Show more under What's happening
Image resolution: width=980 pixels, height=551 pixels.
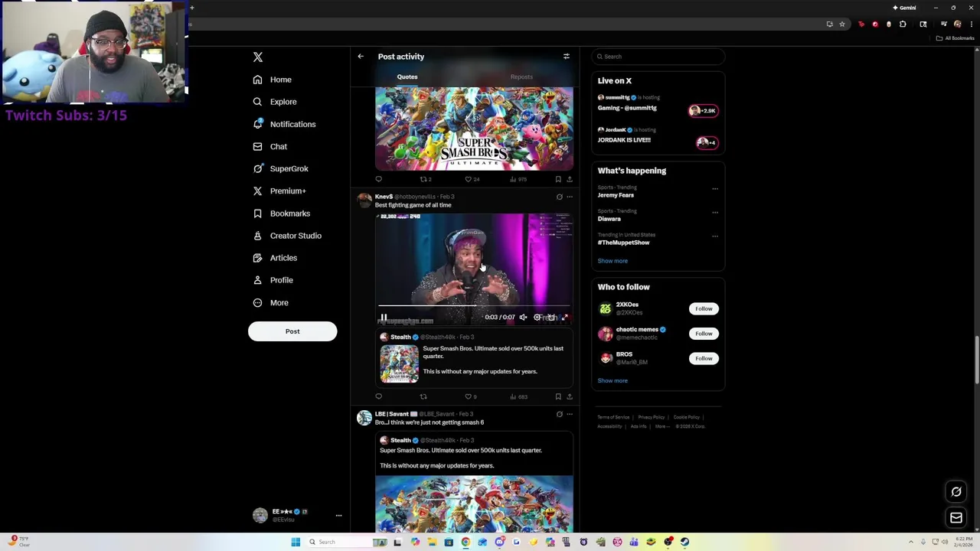tap(612, 261)
